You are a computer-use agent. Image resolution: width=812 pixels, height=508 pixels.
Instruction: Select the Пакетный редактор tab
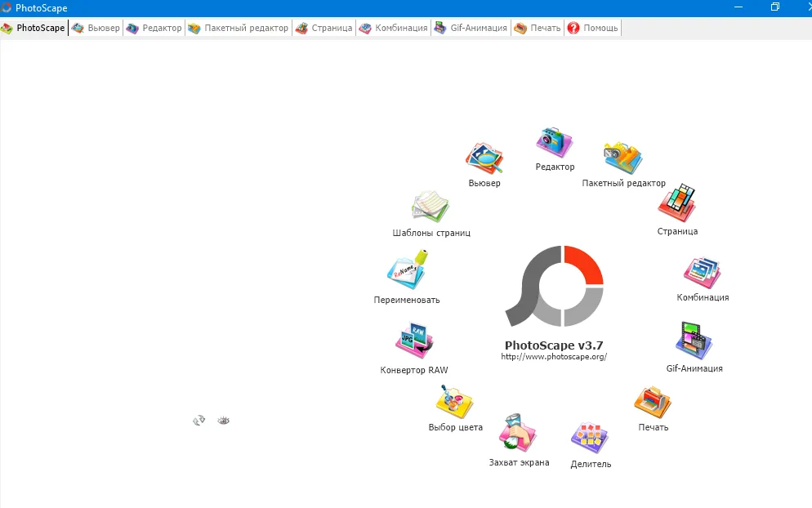239,28
